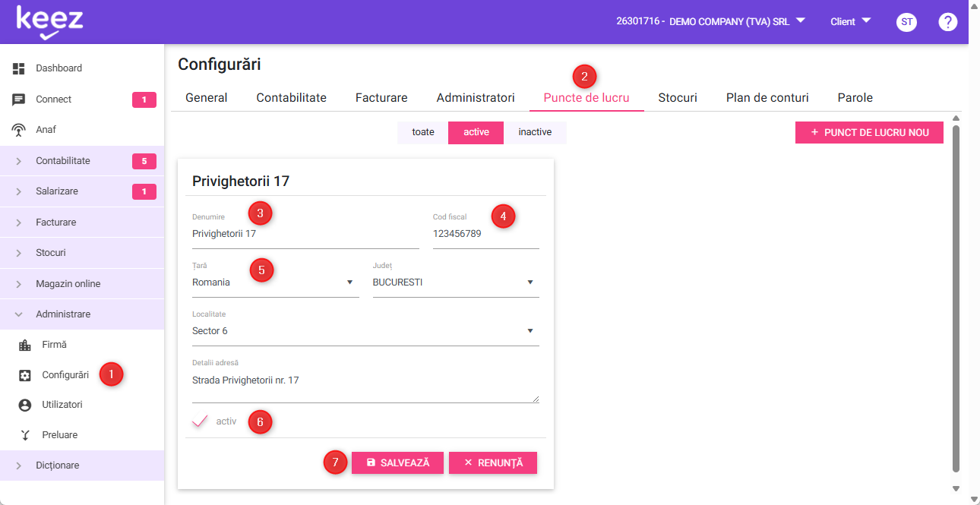Open the Connect chat icon
This screenshot has height=505, width=980.
click(19, 99)
